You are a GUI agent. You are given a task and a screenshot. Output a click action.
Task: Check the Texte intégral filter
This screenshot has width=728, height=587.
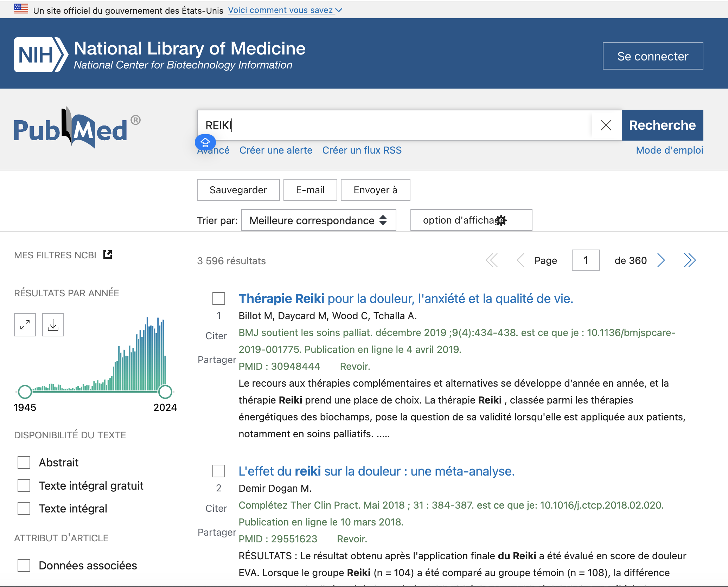(24, 508)
